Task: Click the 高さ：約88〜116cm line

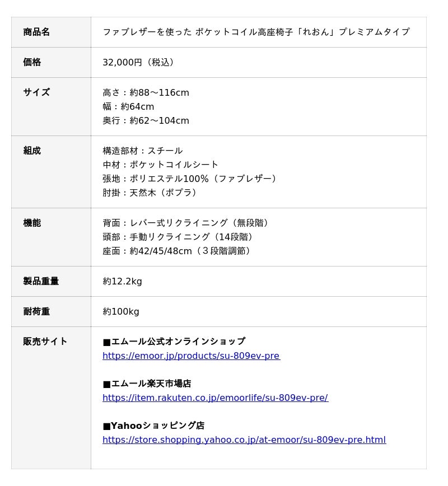Action: click(x=146, y=92)
